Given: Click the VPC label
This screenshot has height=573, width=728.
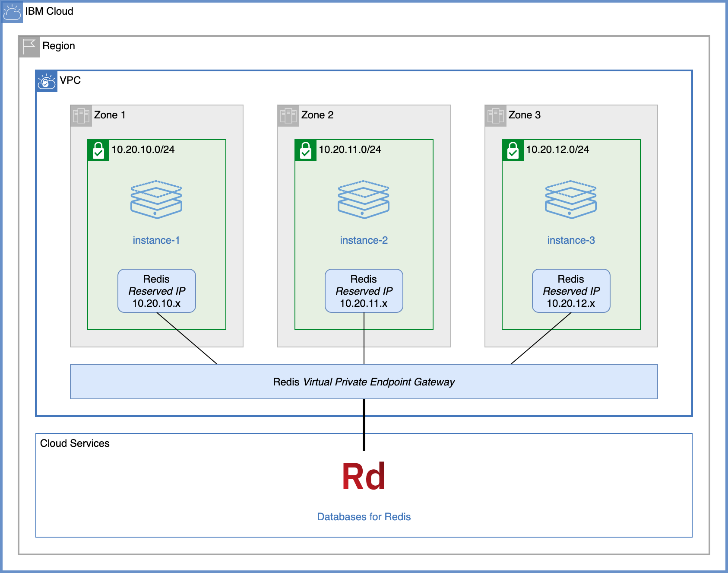Looking at the screenshot, I should click(70, 80).
